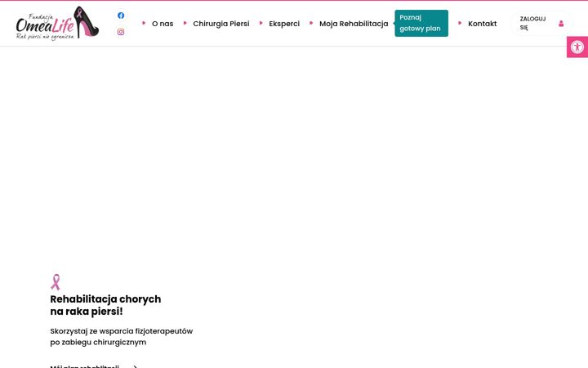
Task: Click the pink arrow before Moja Rehabilitacja
Action: pos(311,23)
